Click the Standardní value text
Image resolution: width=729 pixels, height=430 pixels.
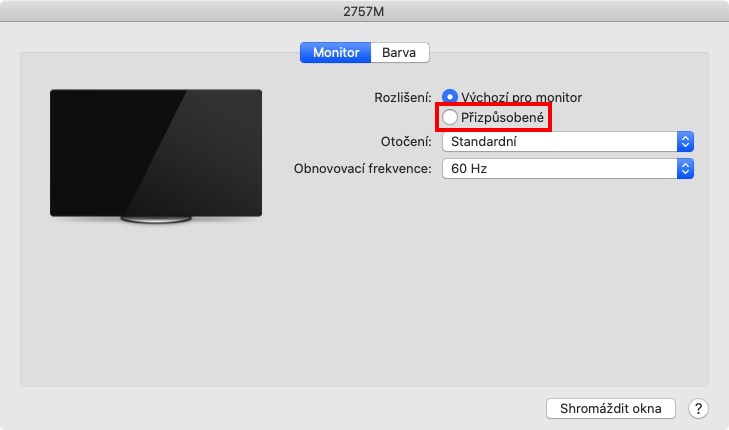(484, 142)
